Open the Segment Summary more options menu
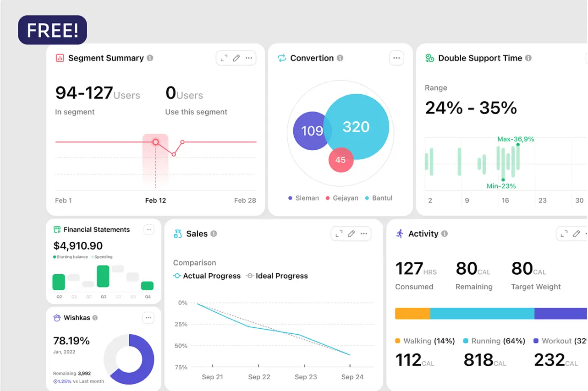Image resolution: width=588 pixels, height=391 pixels. [249, 58]
